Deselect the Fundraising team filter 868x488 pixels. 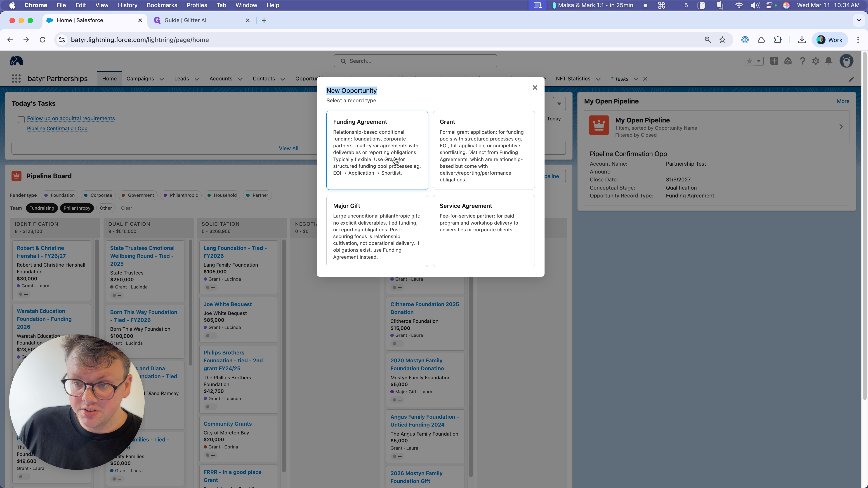tap(42, 208)
